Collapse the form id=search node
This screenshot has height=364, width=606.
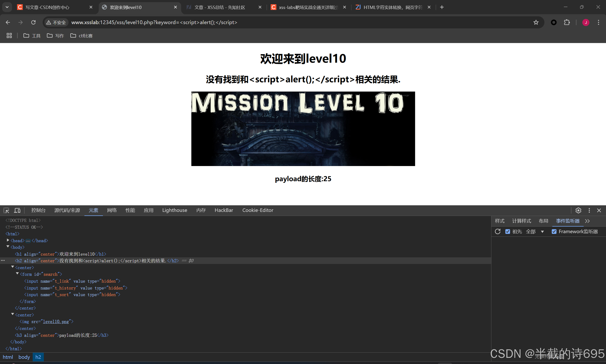[x=17, y=274]
